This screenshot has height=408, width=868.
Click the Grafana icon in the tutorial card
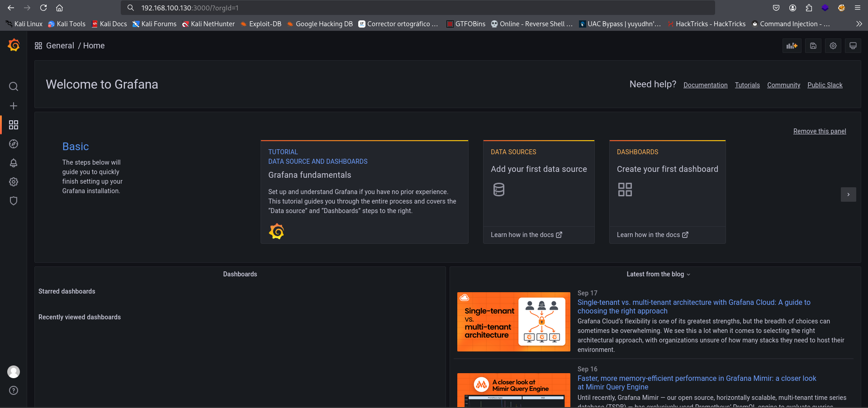tap(276, 231)
